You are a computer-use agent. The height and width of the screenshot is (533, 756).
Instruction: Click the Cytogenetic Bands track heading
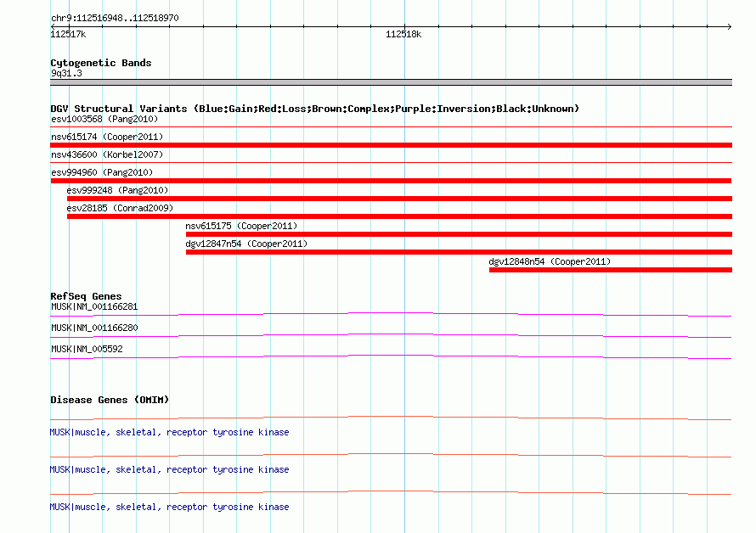101,63
